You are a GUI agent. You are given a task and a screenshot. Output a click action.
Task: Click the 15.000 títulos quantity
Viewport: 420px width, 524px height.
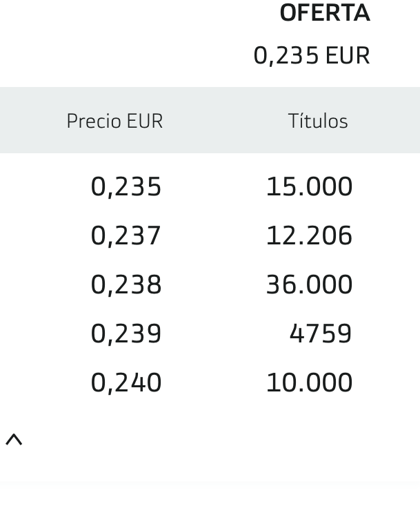pyautogui.click(x=309, y=187)
